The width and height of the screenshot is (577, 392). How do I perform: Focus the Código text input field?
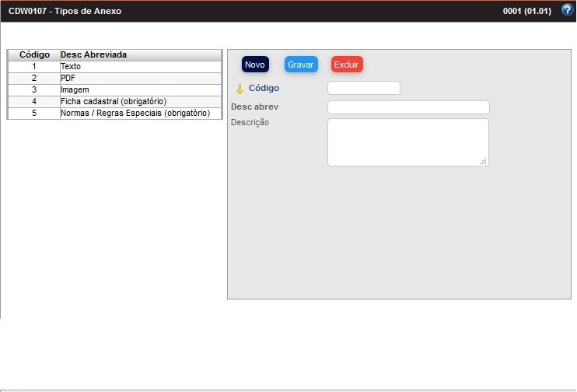(364, 88)
